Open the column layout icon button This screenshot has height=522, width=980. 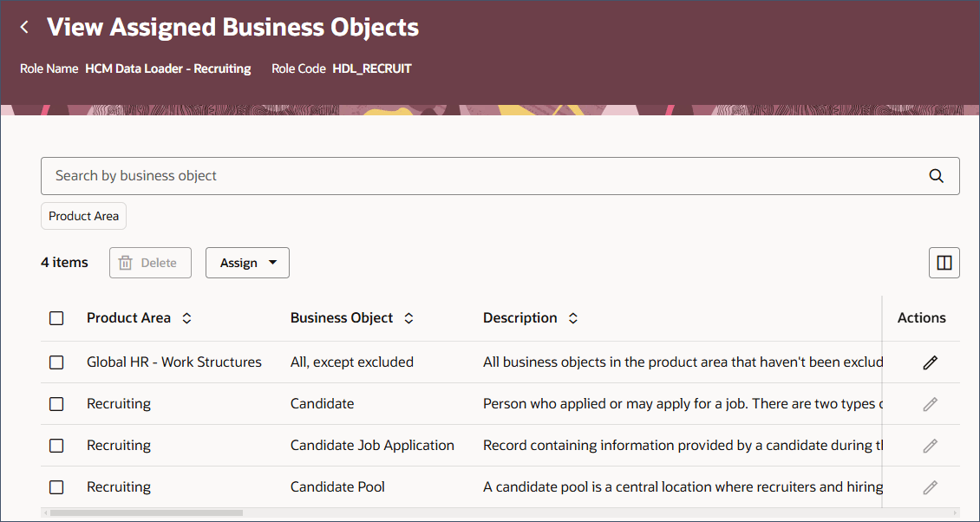point(944,263)
